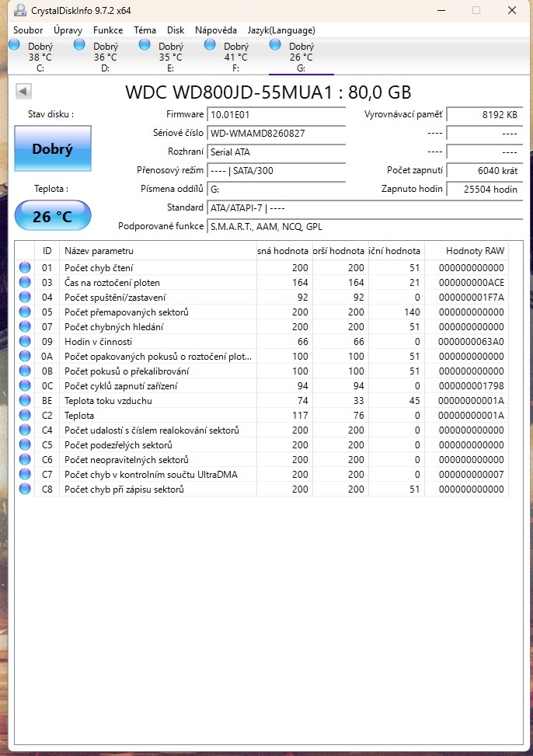Select the Čas na roztočení ploten text
Viewport: 533px width, 756px height.
tap(112, 283)
